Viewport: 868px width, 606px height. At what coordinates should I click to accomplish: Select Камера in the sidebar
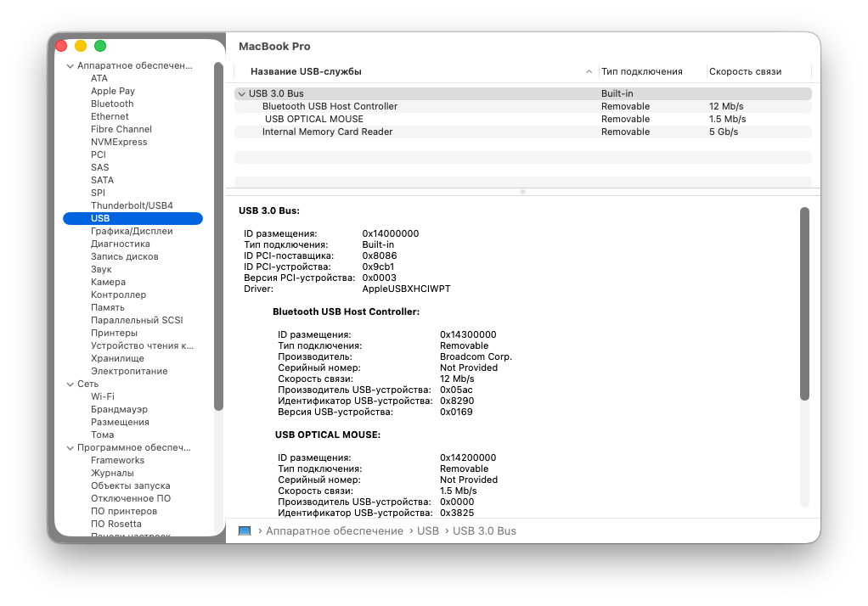[x=108, y=283]
